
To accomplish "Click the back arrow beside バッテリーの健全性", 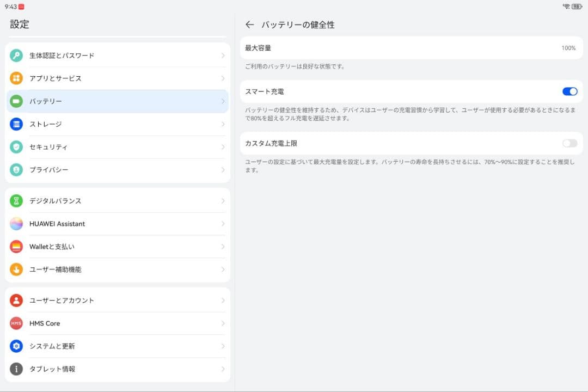I will point(250,24).
